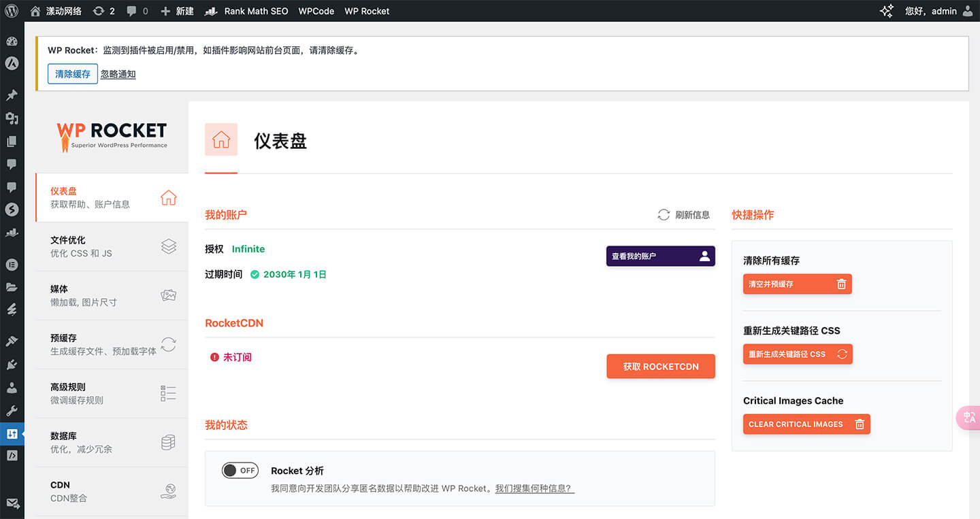Open Posts via the pushpin icon

[x=12, y=95]
